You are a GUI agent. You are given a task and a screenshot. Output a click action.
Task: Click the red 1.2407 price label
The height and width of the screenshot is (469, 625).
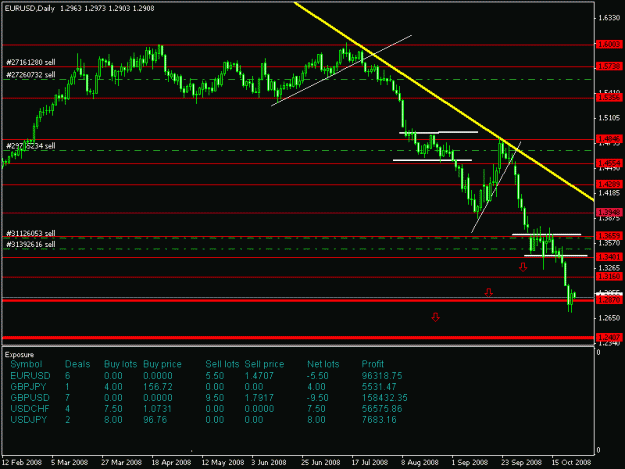pos(609,338)
